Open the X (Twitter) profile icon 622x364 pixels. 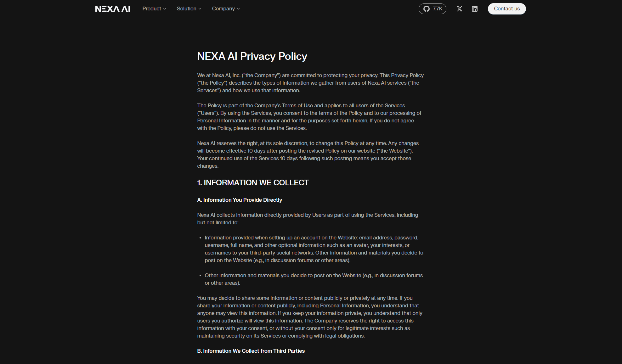click(x=459, y=9)
